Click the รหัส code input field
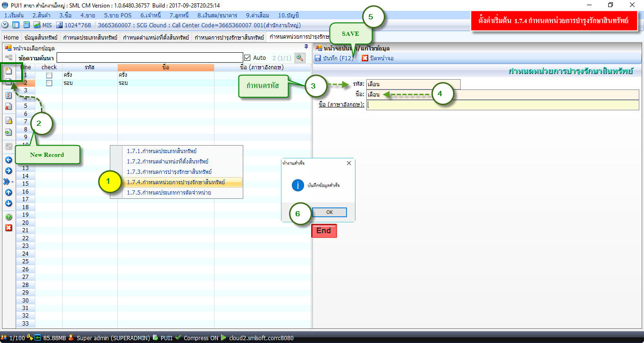The height and width of the screenshot is (343, 644). (413, 84)
